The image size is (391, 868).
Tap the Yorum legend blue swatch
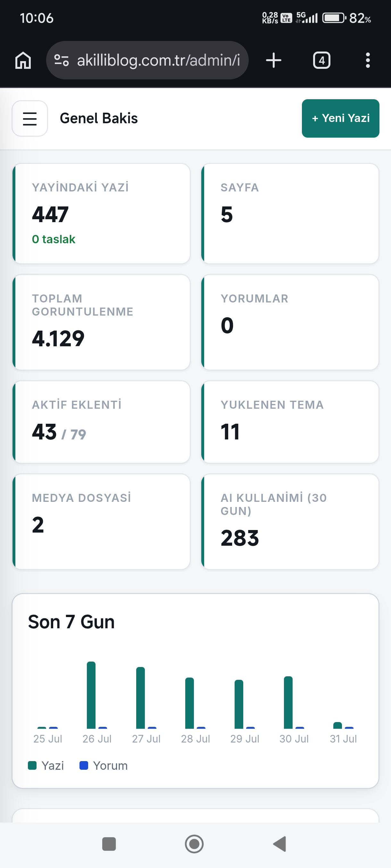point(84,766)
